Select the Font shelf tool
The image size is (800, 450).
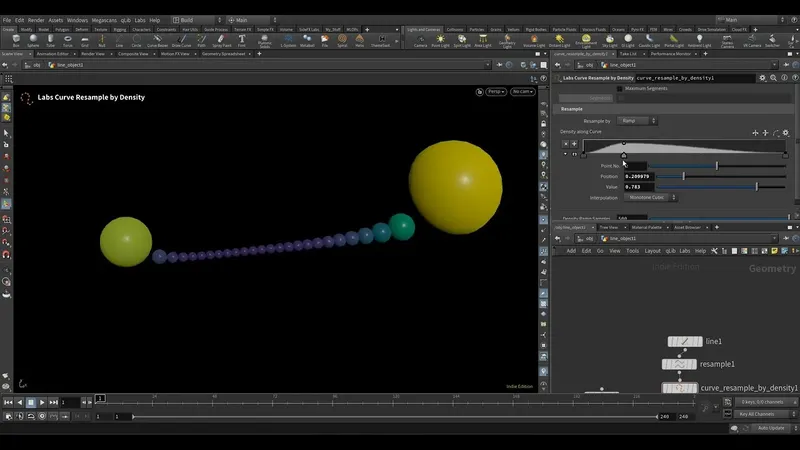click(x=242, y=40)
